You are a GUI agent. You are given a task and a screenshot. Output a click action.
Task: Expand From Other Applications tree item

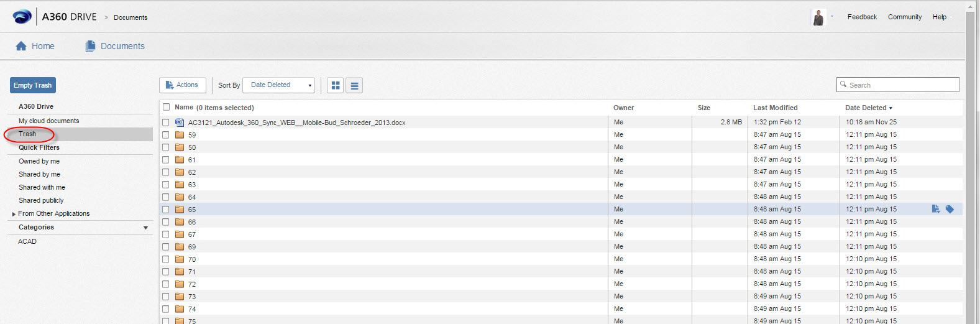coord(14,214)
